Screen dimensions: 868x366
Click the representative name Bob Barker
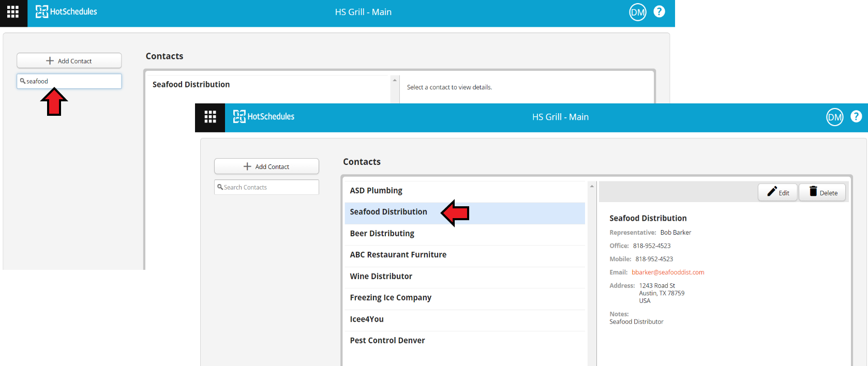676,233
